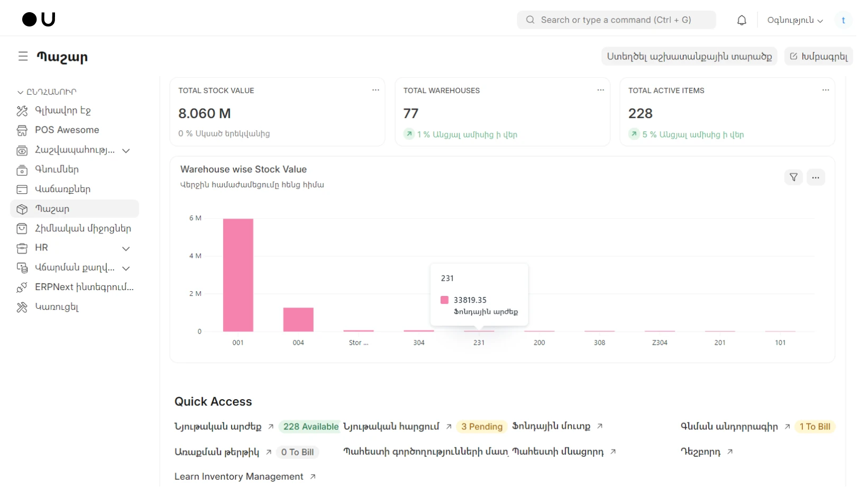Click the Total Warehouses value 77
The height and width of the screenshot is (495, 868).
coord(411,113)
